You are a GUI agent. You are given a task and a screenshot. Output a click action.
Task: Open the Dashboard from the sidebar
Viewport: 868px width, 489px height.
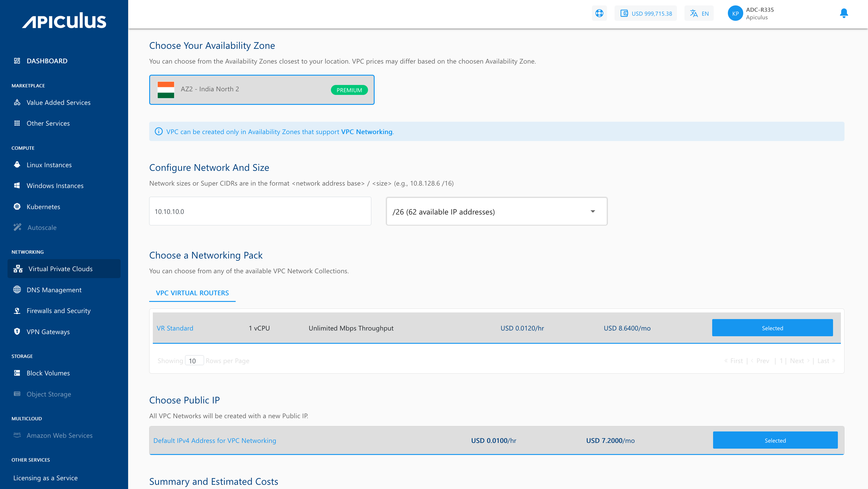point(46,61)
